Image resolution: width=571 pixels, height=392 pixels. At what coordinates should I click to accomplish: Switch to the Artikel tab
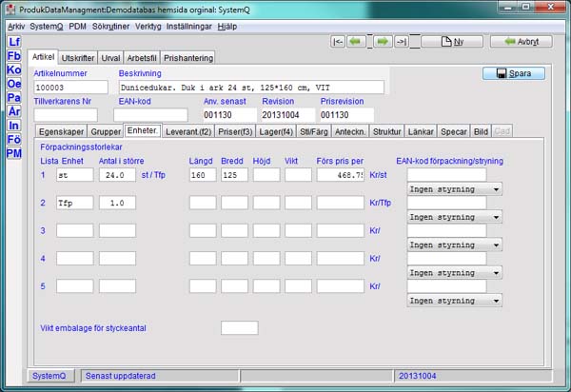point(43,57)
